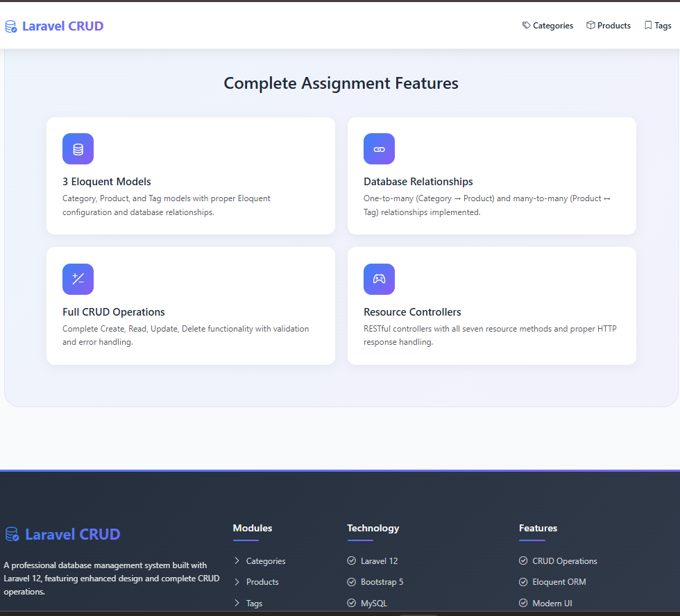Select the Full CRUD Operations heading
Screen dimensions: 680x616
tap(114, 312)
